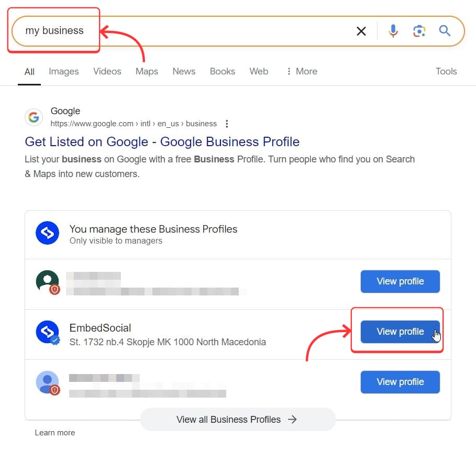Click the EmbedSocial verified profile avatar
Screen dimensions: 476x450
(x=47, y=332)
